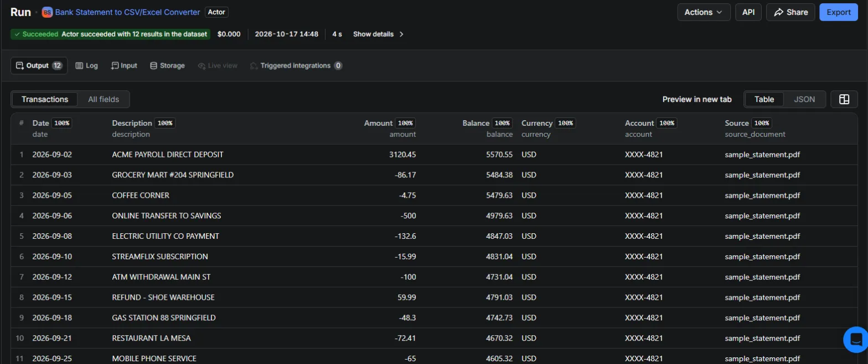The width and height of the screenshot is (868, 364).
Task: Click the orange BS actor icon
Action: click(47, 12)
